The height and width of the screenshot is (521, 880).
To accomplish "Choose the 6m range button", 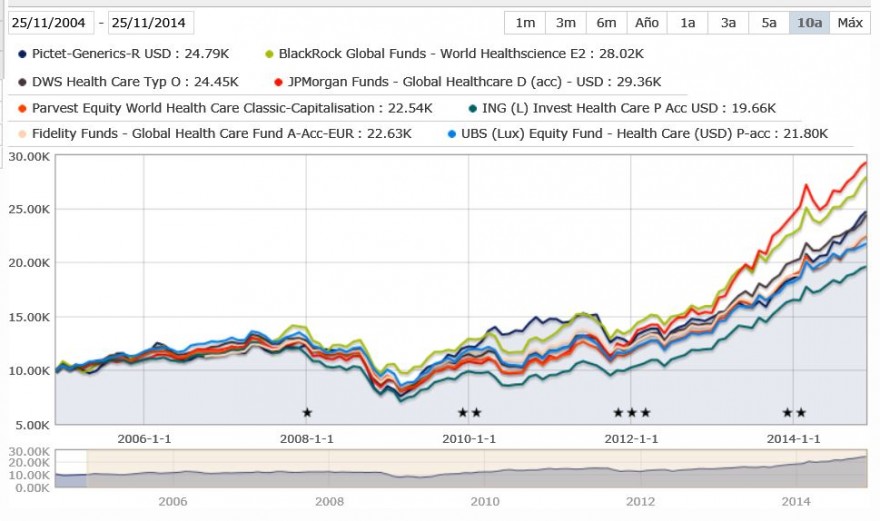I will 606,23.
